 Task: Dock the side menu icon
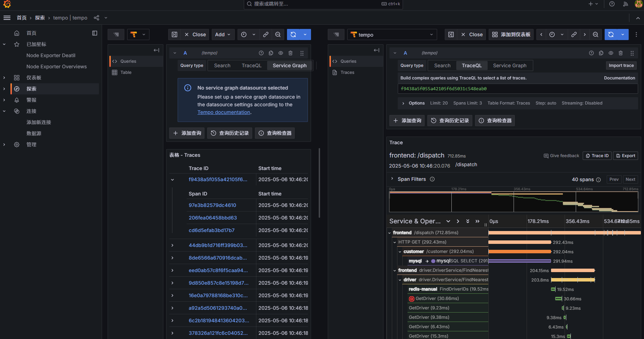point(95,33)
